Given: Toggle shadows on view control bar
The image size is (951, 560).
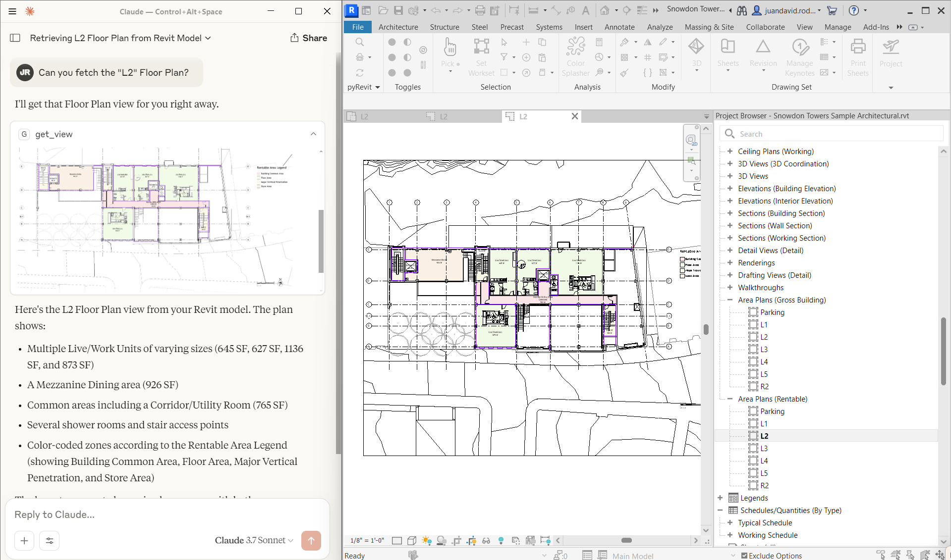Looking at the screenshot, I should (x=441, y=540).
